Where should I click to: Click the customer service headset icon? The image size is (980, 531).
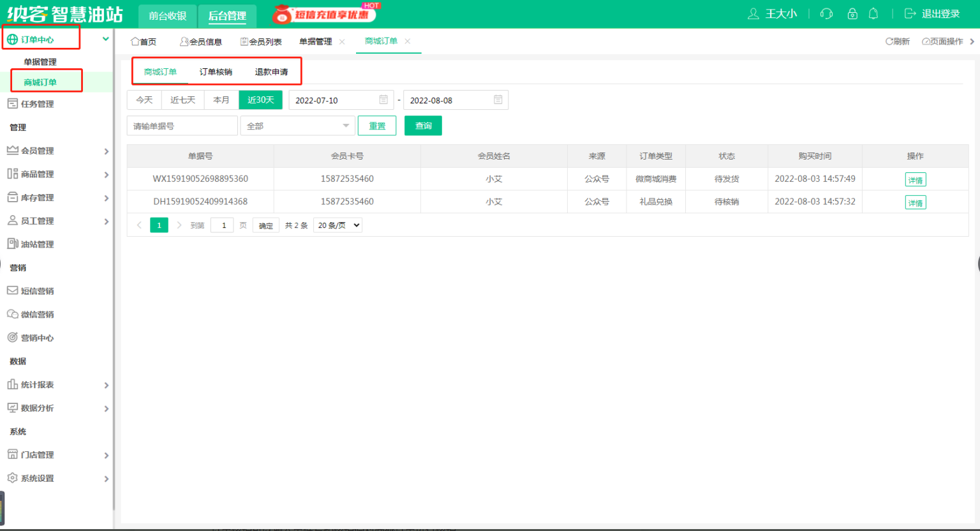pyautogui.click(x=826, y=14)
